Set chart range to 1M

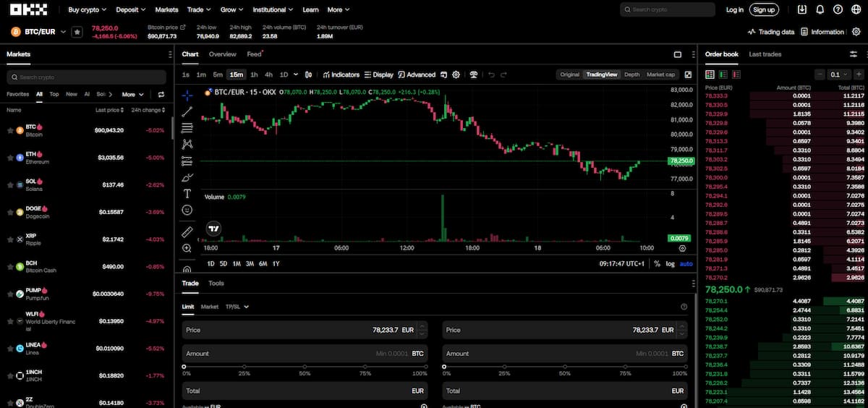coord(237,264)
